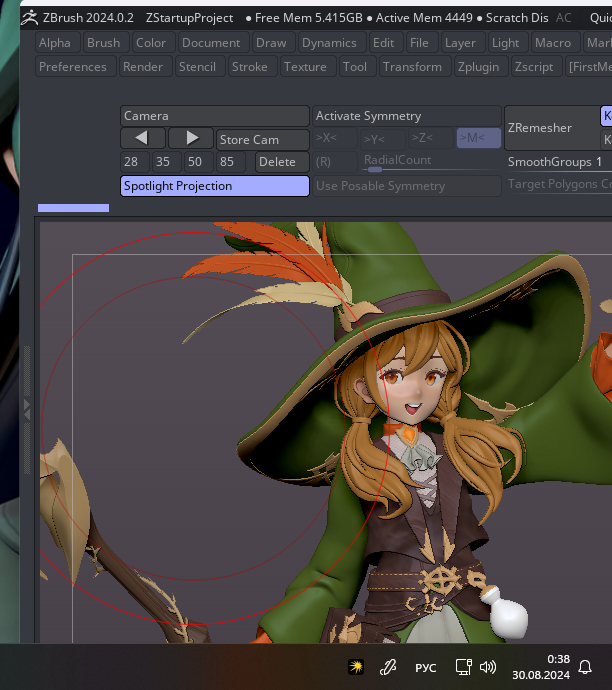612x690 pixels.
Task: Delete the stored camera
Action: click(282, 161)
